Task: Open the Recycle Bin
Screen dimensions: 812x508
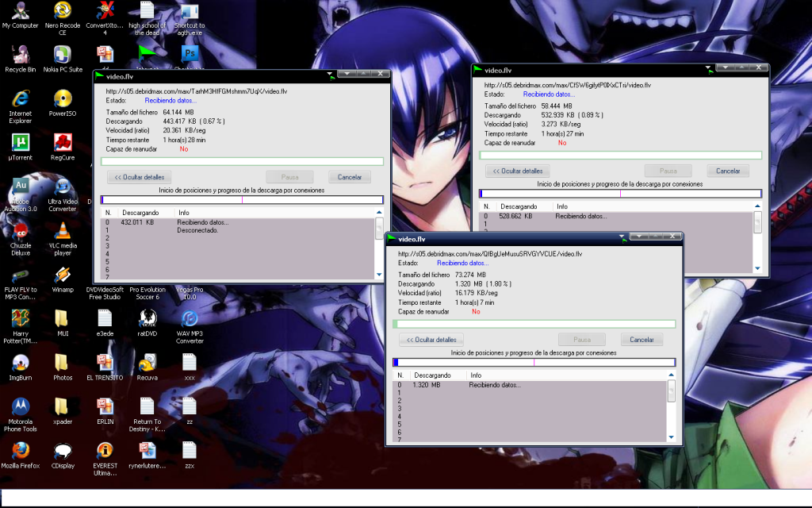Action: 20,59
